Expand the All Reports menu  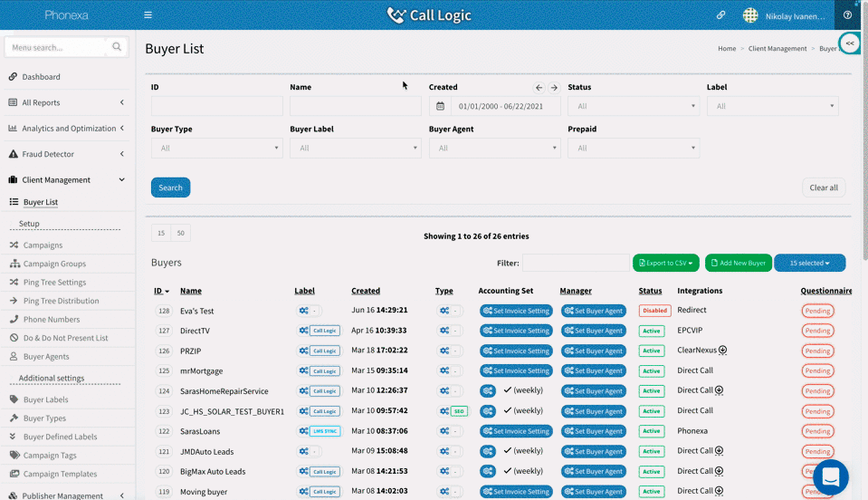pyautogui.click(x=66, y=102)
